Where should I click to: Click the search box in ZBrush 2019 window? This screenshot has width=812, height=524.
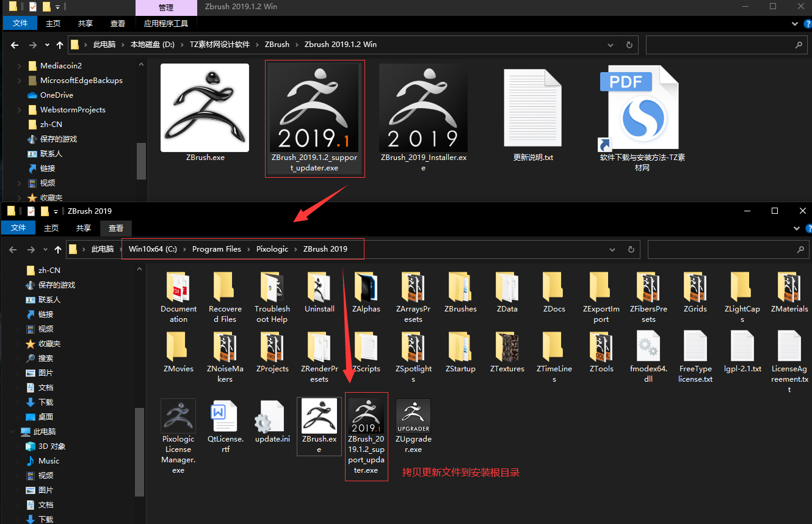pyautogui.click(x=728, y=249)
